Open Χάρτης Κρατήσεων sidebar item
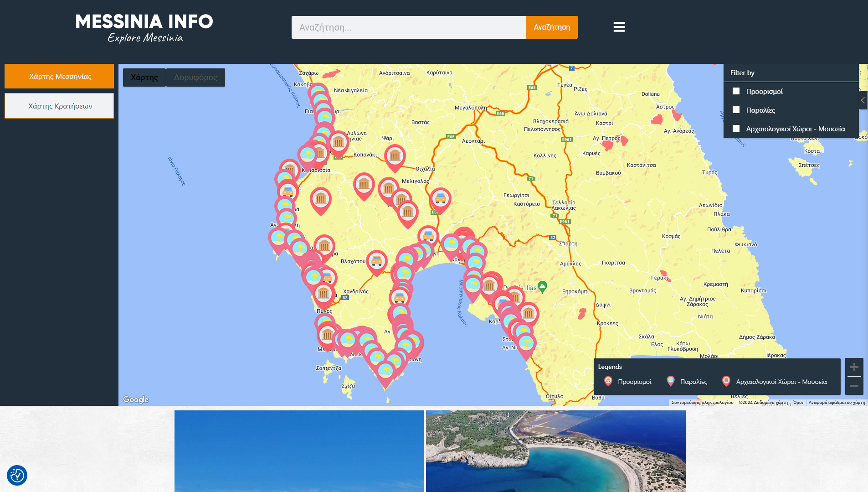The width and height of the screenshot is (868, 492). (59, 106)
